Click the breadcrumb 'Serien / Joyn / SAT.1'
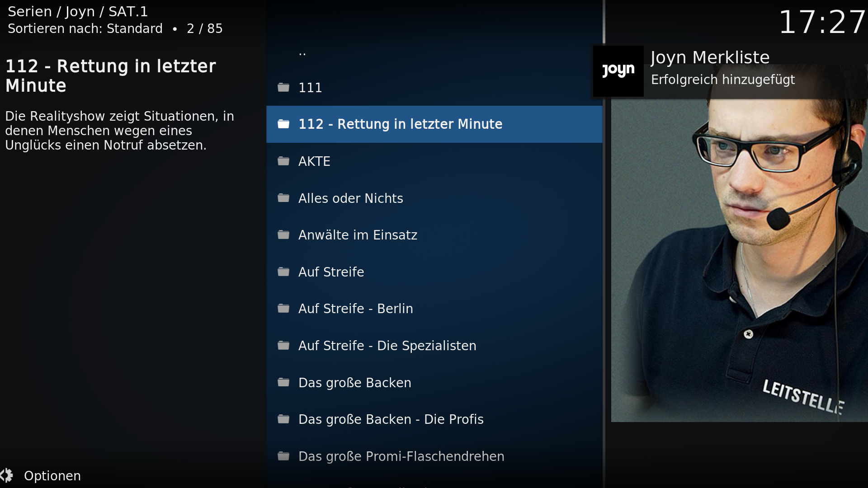 [78, 11]
